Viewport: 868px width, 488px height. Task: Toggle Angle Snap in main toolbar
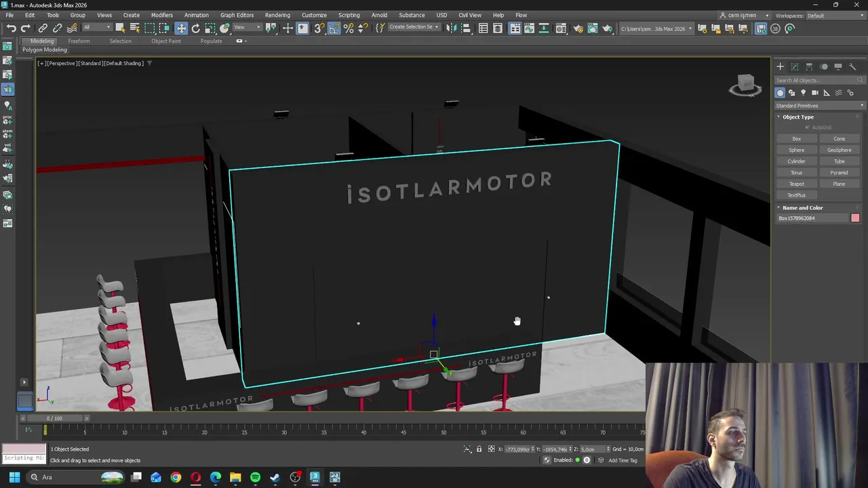click(334, 28)
